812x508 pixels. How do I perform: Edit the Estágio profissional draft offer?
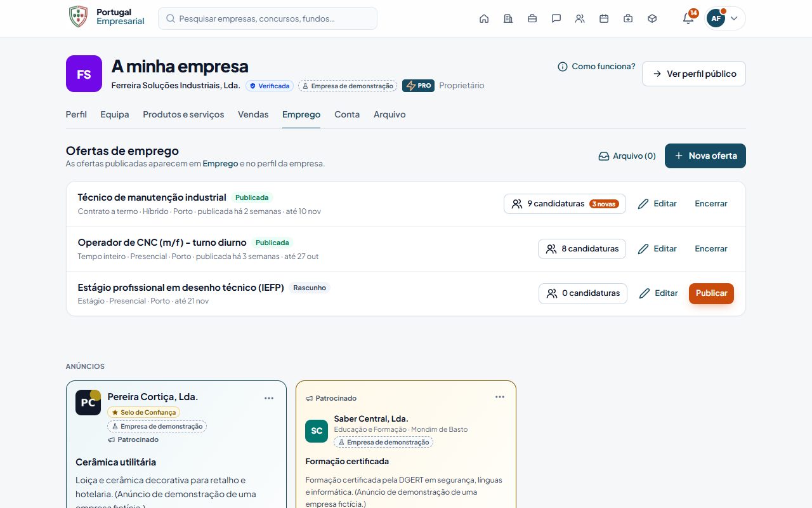[x=658, y=293]
